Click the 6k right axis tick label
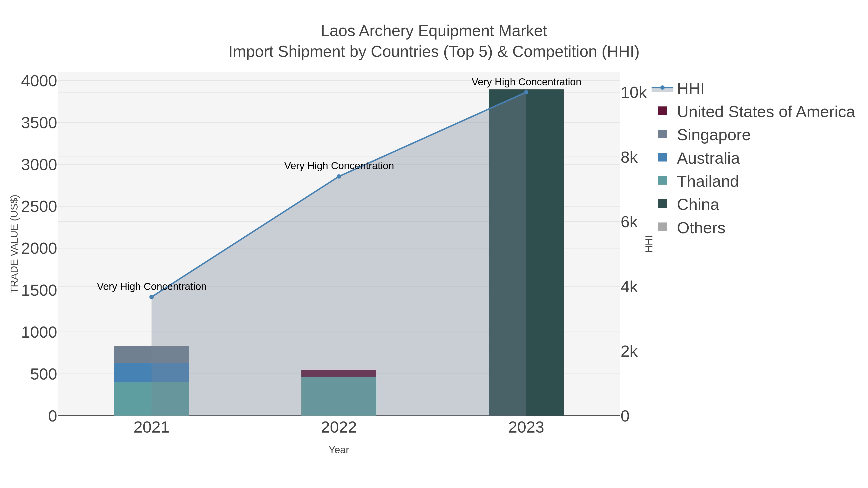This screenshot has height=488, width=868. [x=629, y=222]
